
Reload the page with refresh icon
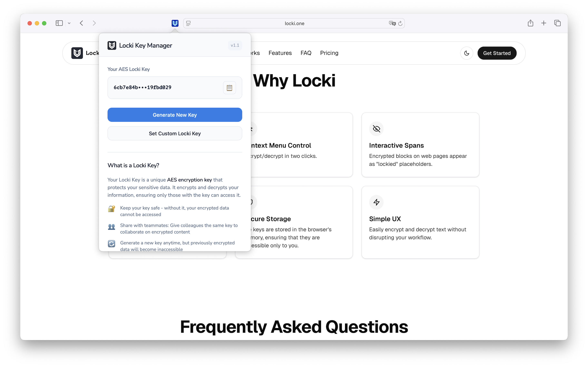[400, 23]
